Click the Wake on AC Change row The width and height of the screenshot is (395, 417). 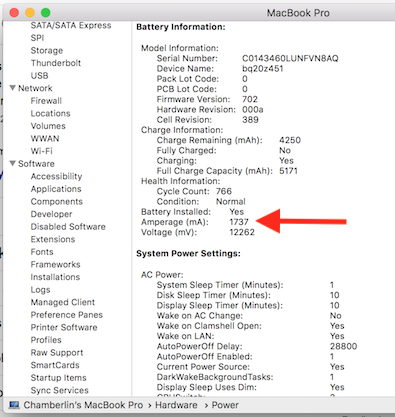click(x=249, y=316)
